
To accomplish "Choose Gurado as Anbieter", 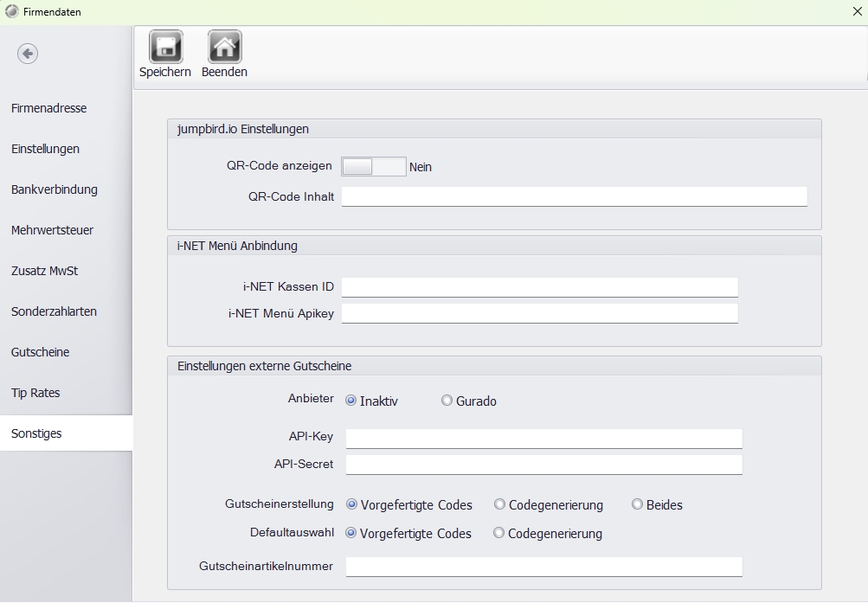I will (447, 401).
